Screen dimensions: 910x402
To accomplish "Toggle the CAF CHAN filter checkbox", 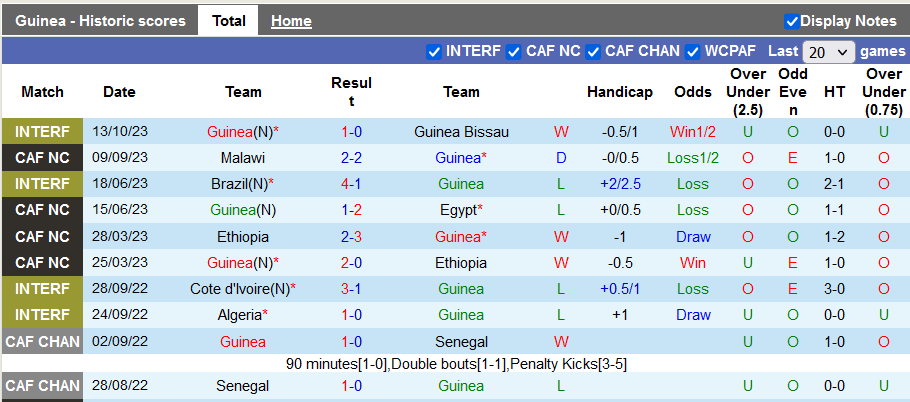I will pos(593,51).
